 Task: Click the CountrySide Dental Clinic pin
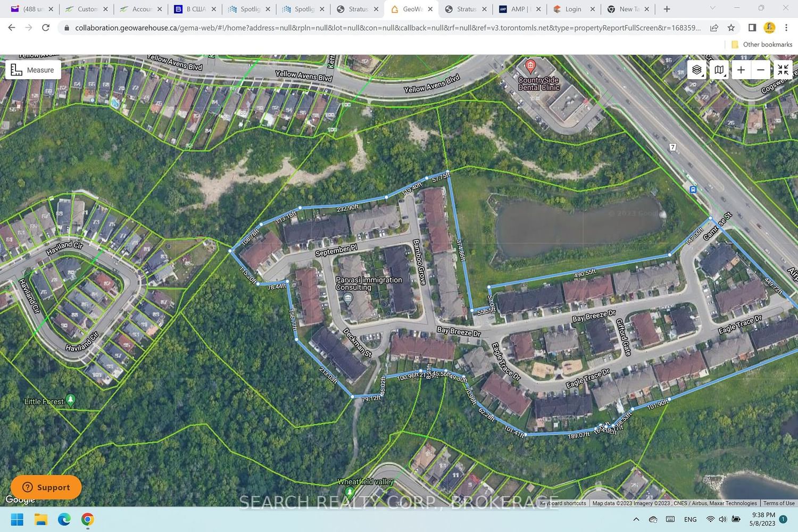(x=530, y=66)
